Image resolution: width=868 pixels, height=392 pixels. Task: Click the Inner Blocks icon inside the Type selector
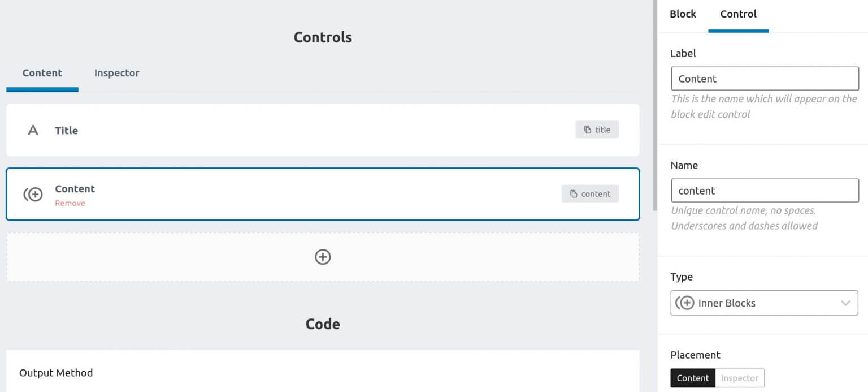coord(685,303)
